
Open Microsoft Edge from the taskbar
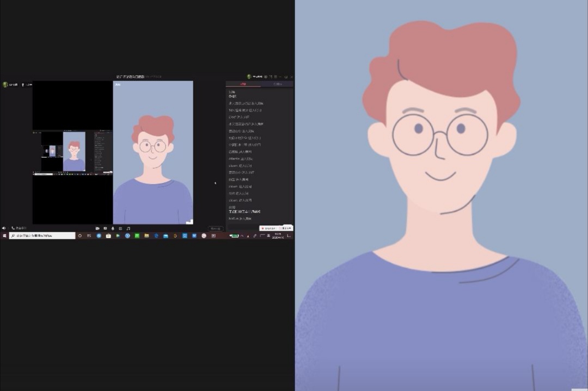(156, 236)
